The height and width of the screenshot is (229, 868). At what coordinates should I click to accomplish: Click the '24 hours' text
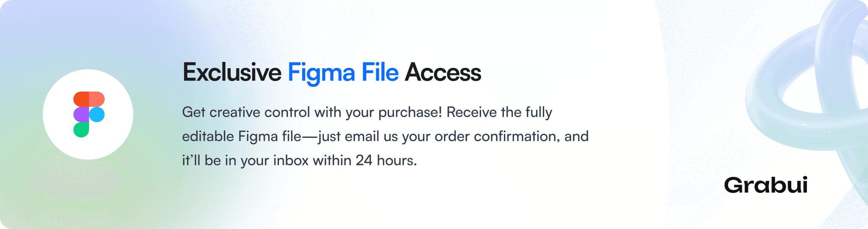(x=386, y=161)
